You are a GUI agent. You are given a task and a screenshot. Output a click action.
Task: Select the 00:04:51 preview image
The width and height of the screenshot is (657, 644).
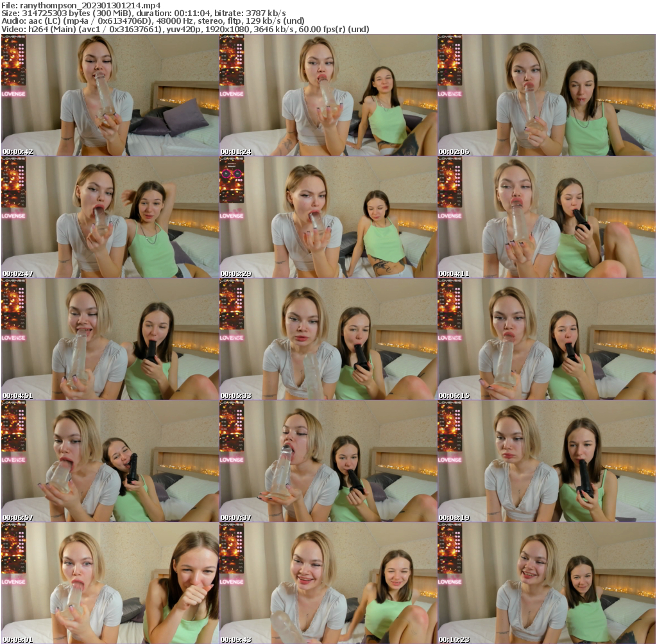pos(109,340)
